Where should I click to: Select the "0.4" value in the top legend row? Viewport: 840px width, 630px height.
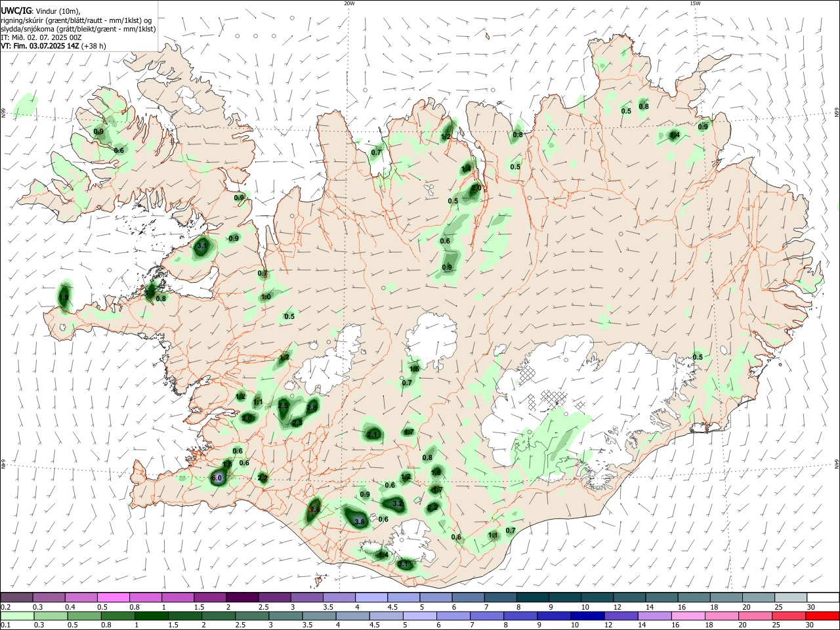coord(70,607)
